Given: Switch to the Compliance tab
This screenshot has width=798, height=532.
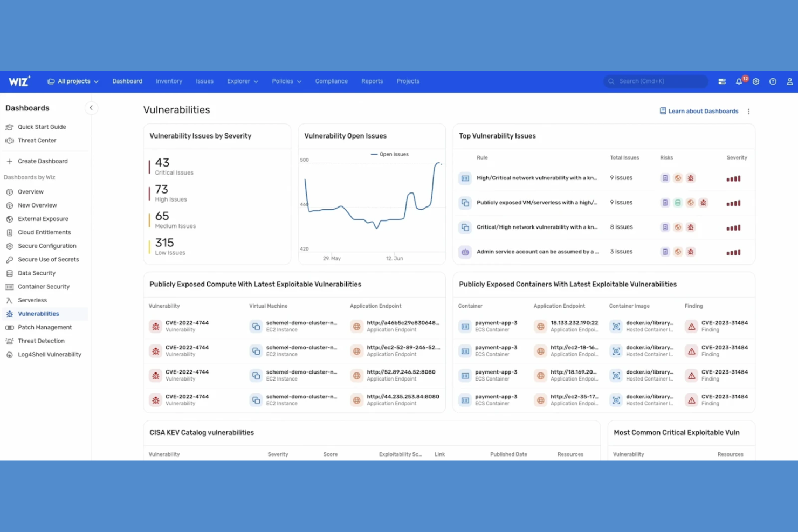Looking at the screenshot, I should click(x=331, y=81).
